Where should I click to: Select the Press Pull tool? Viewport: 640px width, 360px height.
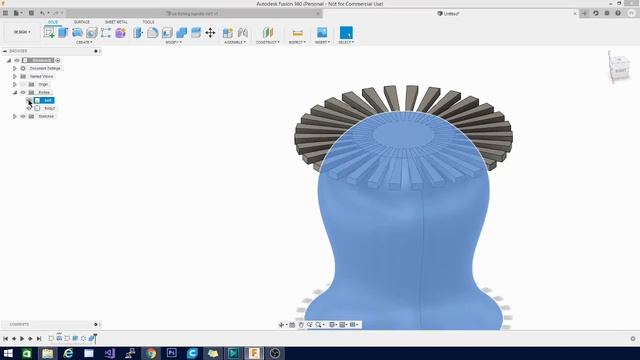tap(138, 33)
